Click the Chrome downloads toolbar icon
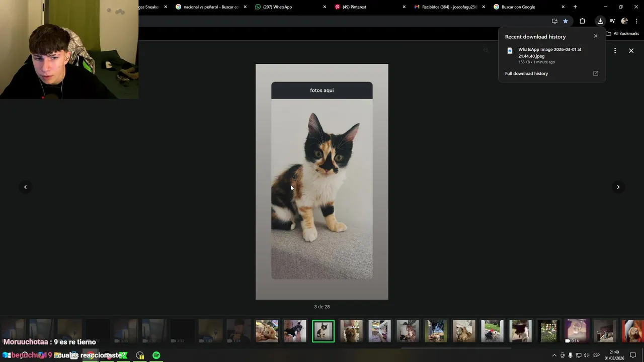 [600, 21]
